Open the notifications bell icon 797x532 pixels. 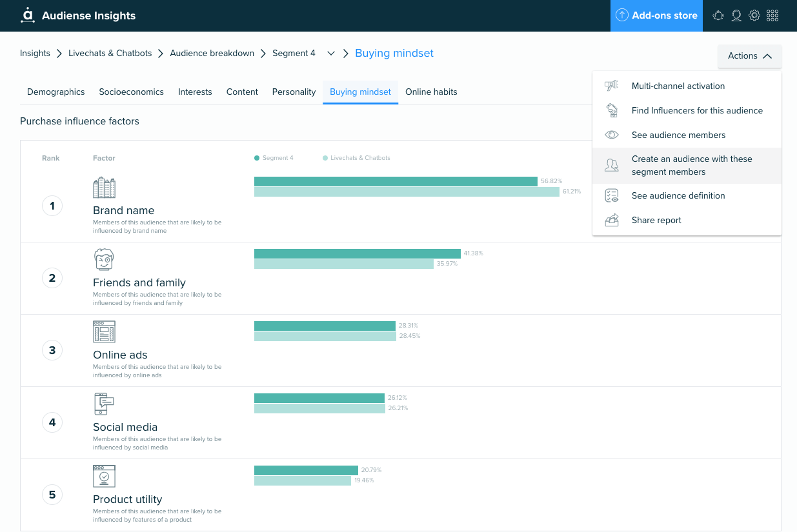718,15
